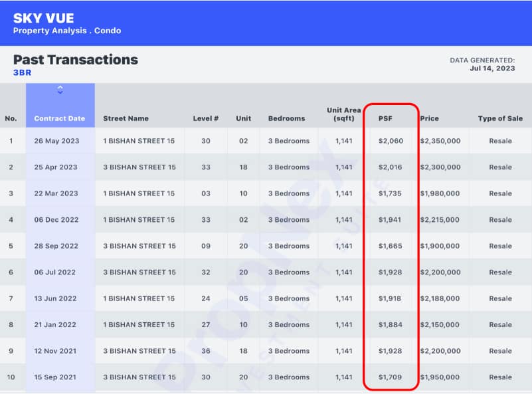This screenshot has width=532, height=394.
Task: Select the 3BR filter label
Action: click(22, 72)
